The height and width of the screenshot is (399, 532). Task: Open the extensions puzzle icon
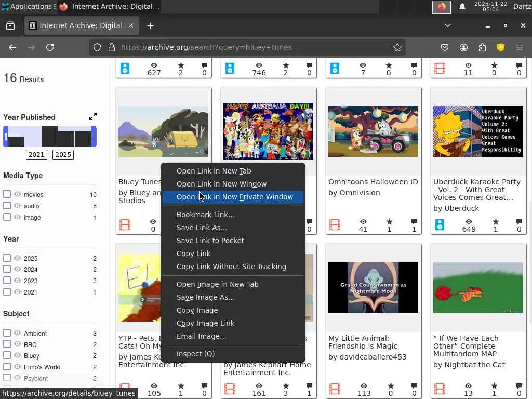coord(482,47)
